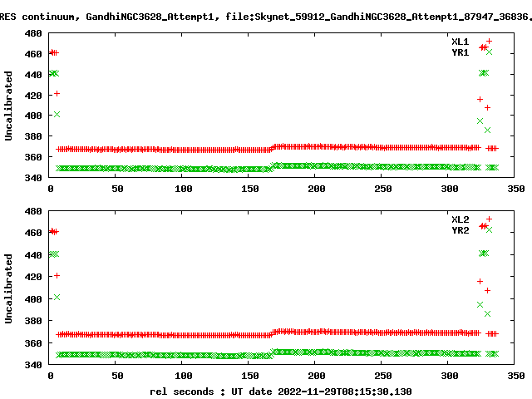This screenshot has width=532, height=399.
Task: Click the 'Uncalibrated' axis label of the XL2/YR2 plot
Action: pyautogui.click(x=8, y=288)
